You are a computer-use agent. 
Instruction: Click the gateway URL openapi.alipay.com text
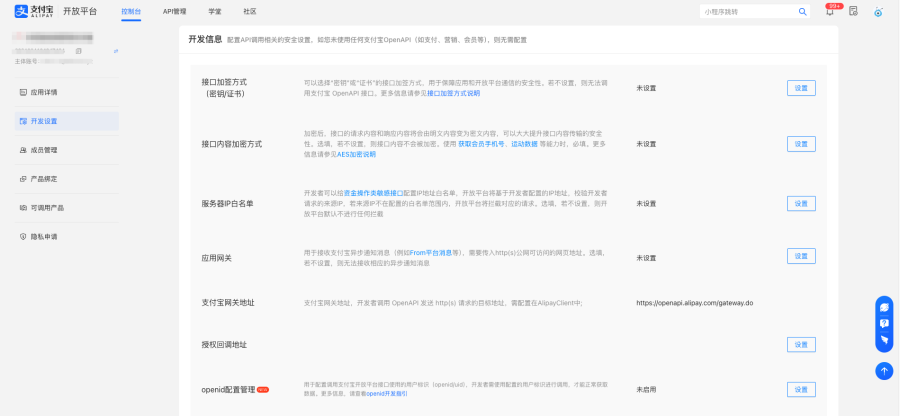coord(695,302)
